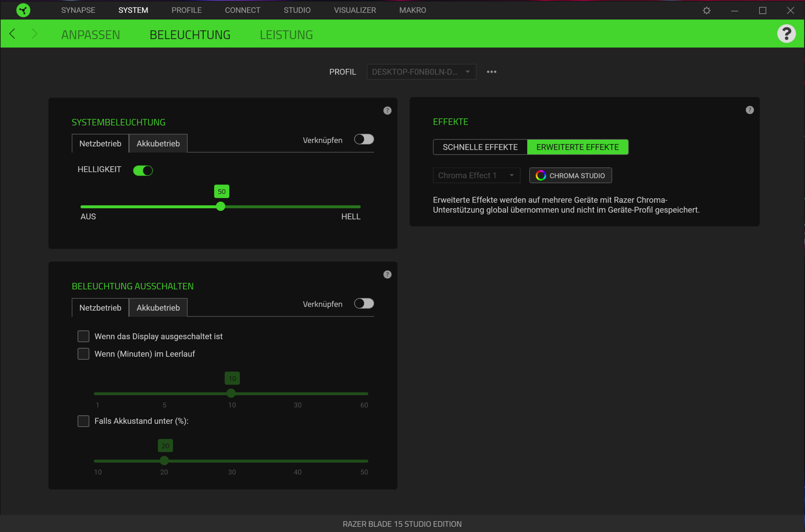
Task: Open profile options three-dot menu
Action: (491, 72)
